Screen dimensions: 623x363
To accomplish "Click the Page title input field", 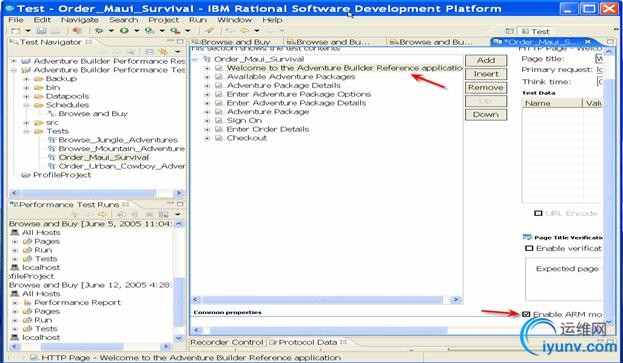I will click(x=599, y=59).
